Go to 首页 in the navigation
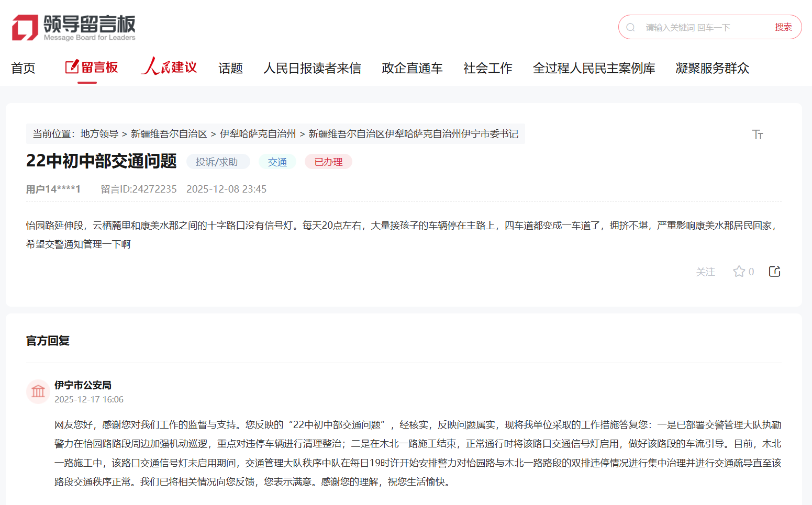The image size is (812, 505). click(23, 68)
